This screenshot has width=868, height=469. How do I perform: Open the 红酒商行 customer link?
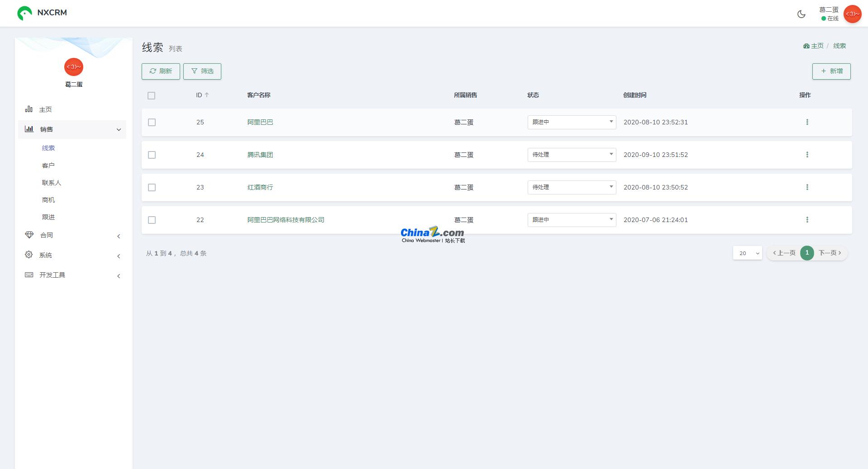260,187
